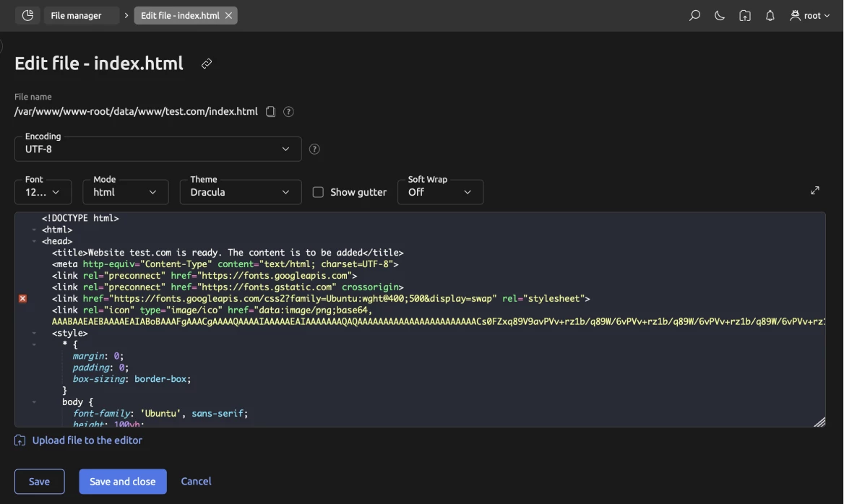Open the Mode html dropdown
The width and height of the screenshot is (844, 504).
(126, 192)
